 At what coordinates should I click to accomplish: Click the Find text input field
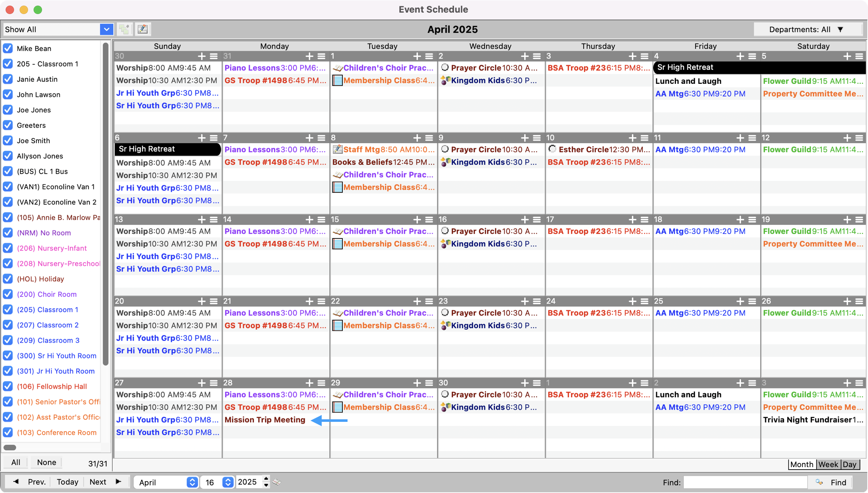click(745, 482)
